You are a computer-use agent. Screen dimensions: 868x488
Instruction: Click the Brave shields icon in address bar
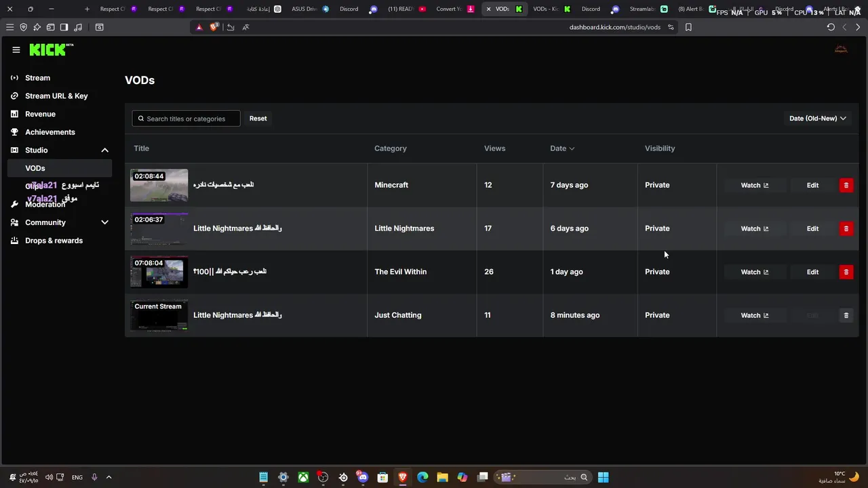pyautogui.click(x=214, y=27)
